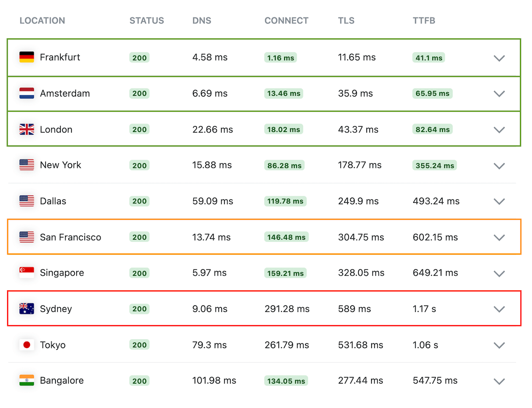Expand the New York row chevron
The width and height of the screenshot is (532, 408).
[499, 166]
